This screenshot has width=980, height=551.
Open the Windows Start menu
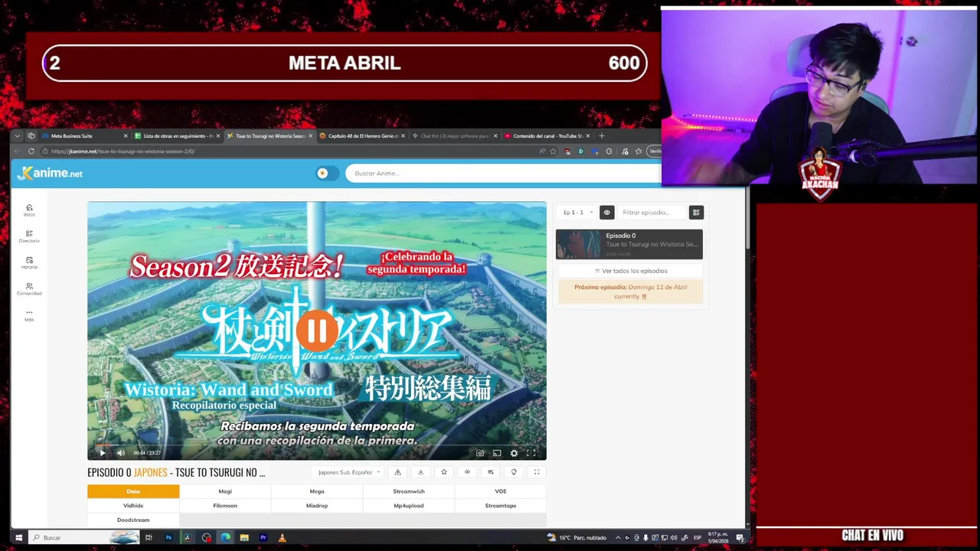tap(18, 538)
